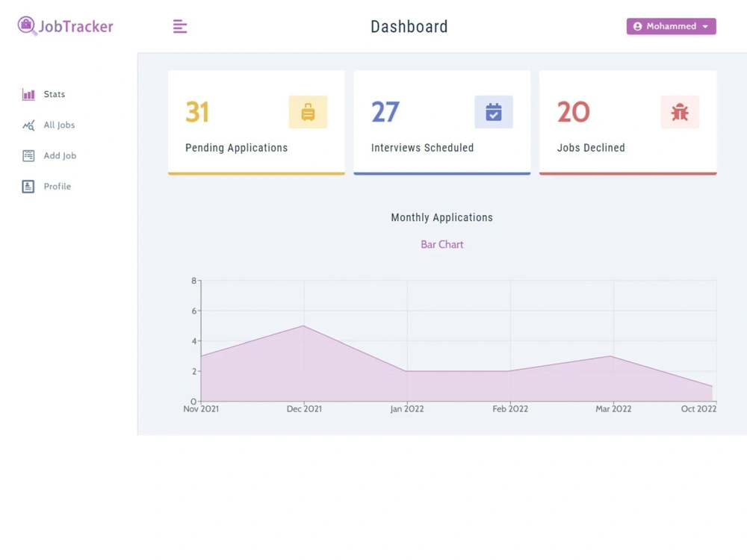Screen dimensions: 747x560
Task: Click the Mar 2022 axis label
Action: click(x=613, y=409)
